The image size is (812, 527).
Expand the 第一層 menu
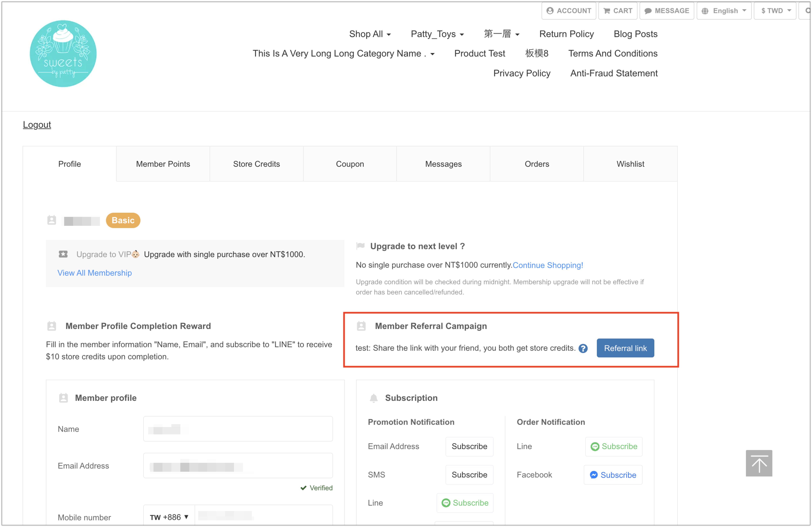click(x=502, y=34)
